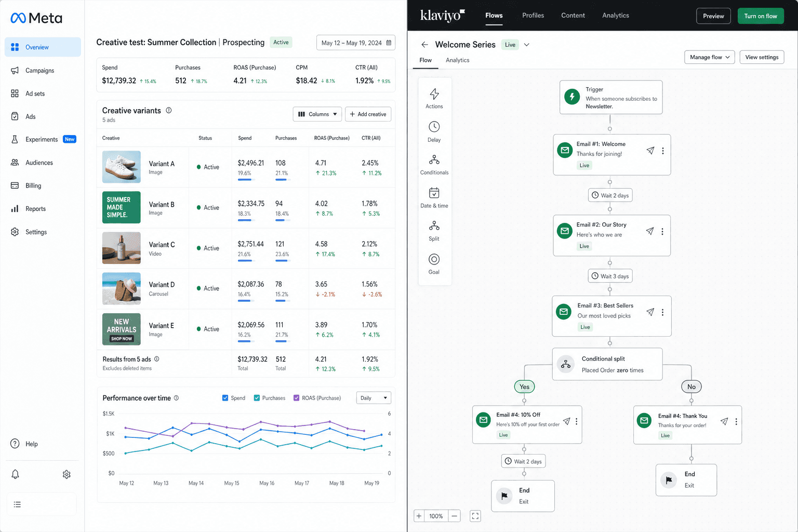Select Overview in Meta sidebar
798x532 pixels.
[x=43, y=47]
